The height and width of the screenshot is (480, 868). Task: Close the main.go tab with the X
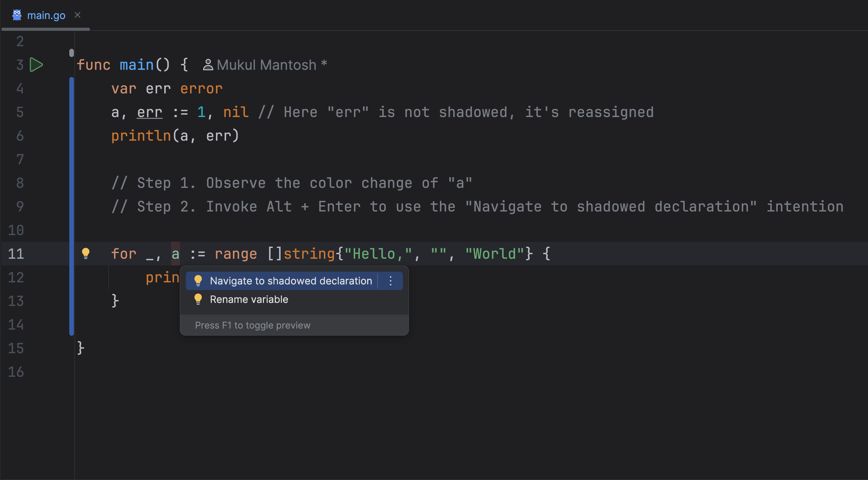pos(78,15)
